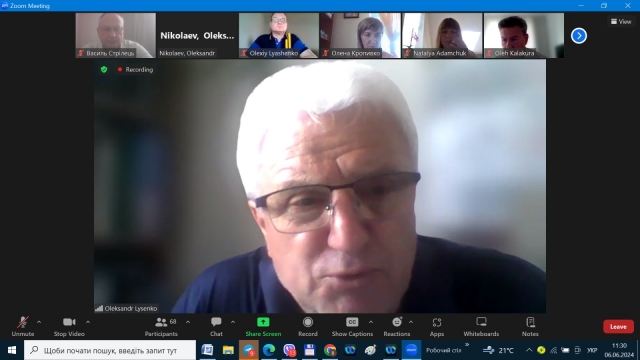This screenshot has height=360, width=640.
Task: Open weather widget showing 21°C
Action: click(498, 350)
